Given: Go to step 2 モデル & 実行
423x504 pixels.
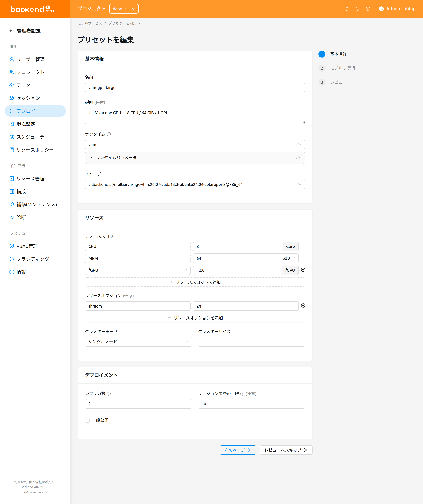Looking at the screenshot, I should [x=337, y=68].
